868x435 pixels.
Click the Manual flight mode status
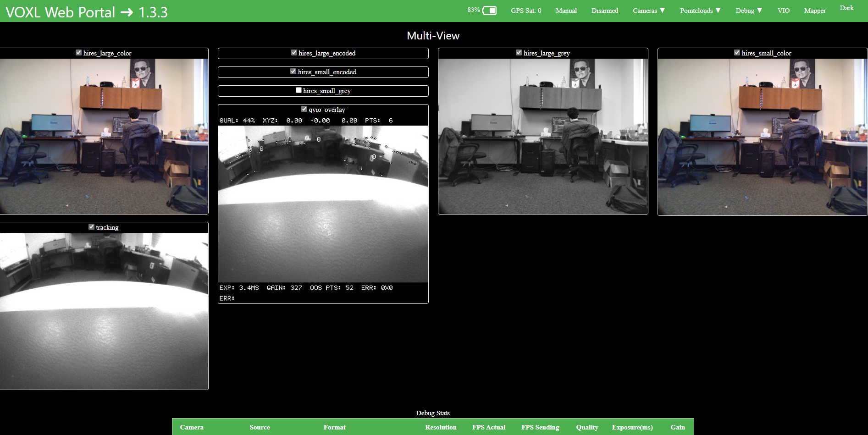[566, 11]
